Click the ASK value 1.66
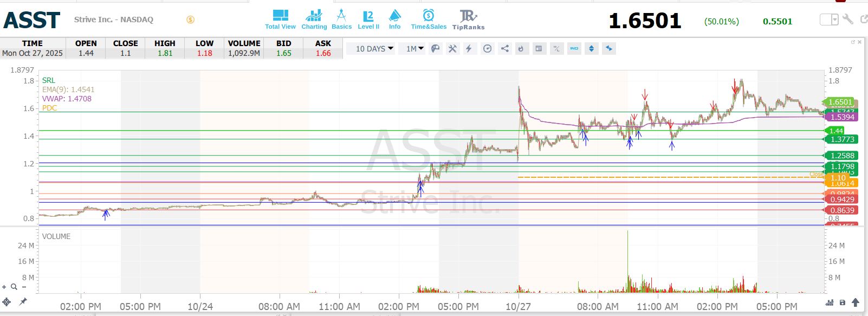The width and height of the screenshot is (868, 316). 323,53
